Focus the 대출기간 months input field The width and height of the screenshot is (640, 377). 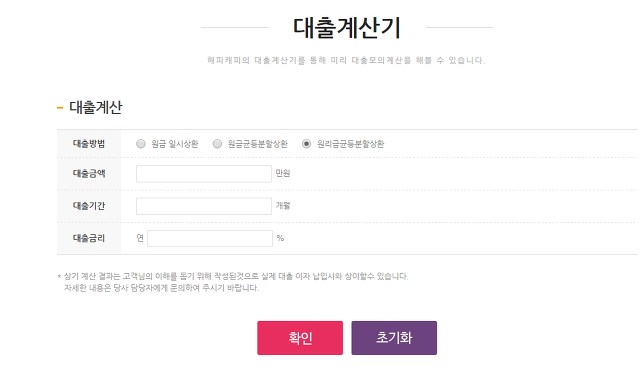pos(204,206)
